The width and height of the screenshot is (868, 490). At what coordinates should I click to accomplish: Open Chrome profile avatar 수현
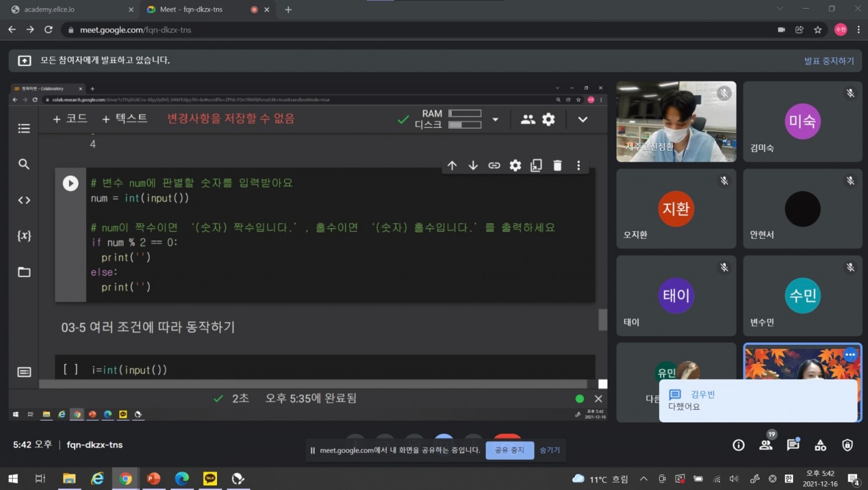coord(841,30)
